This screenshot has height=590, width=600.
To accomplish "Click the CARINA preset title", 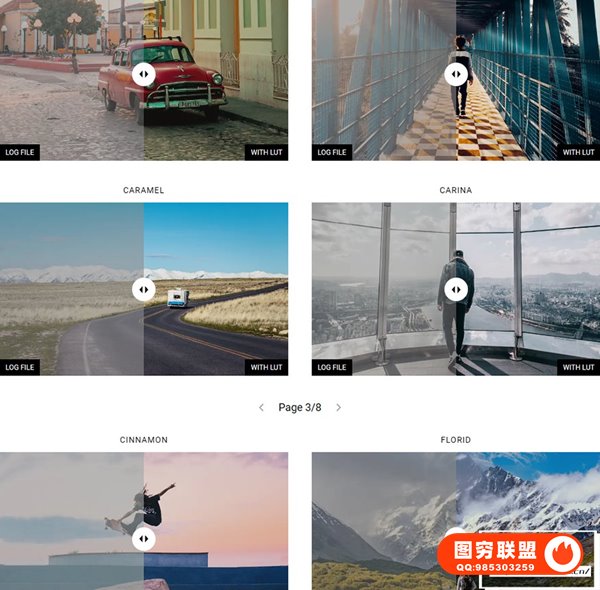I will (456, 190).
